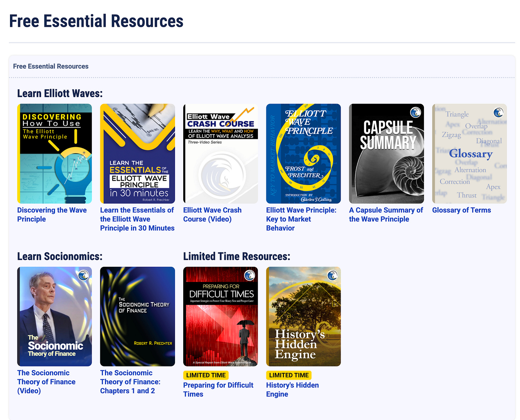This screenshot has width=520, height=420.
Task: Open the Socionomic Theory video cover with speaker
Action: click(x=55, y=316)
